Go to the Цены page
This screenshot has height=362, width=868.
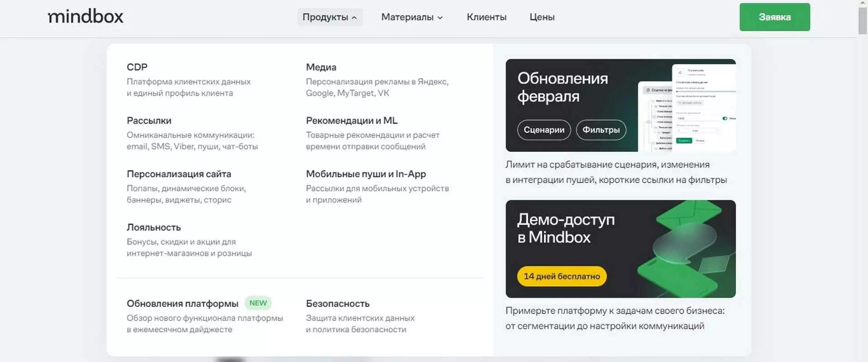pos(542,17)
